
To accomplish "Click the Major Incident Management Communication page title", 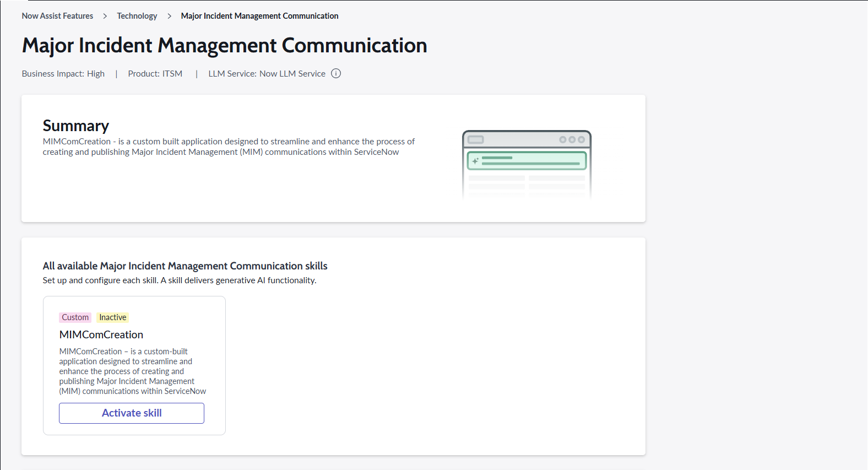I will tap(225, 45).
